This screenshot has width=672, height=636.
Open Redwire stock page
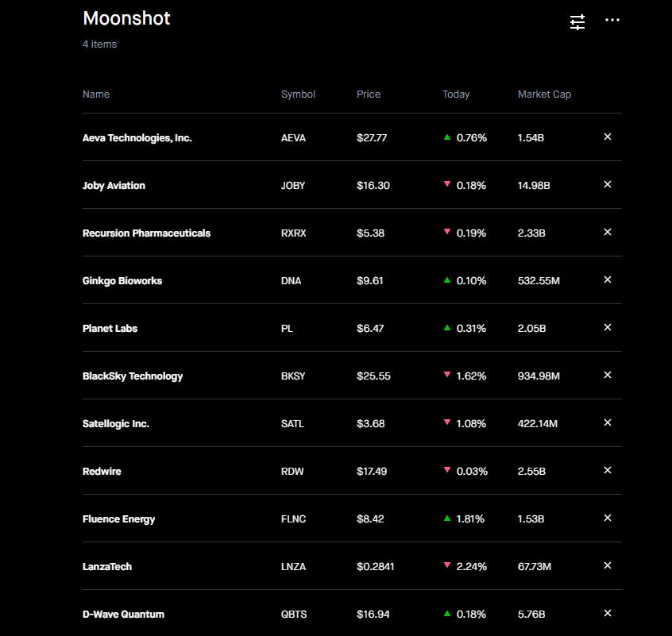pos(102,471)
